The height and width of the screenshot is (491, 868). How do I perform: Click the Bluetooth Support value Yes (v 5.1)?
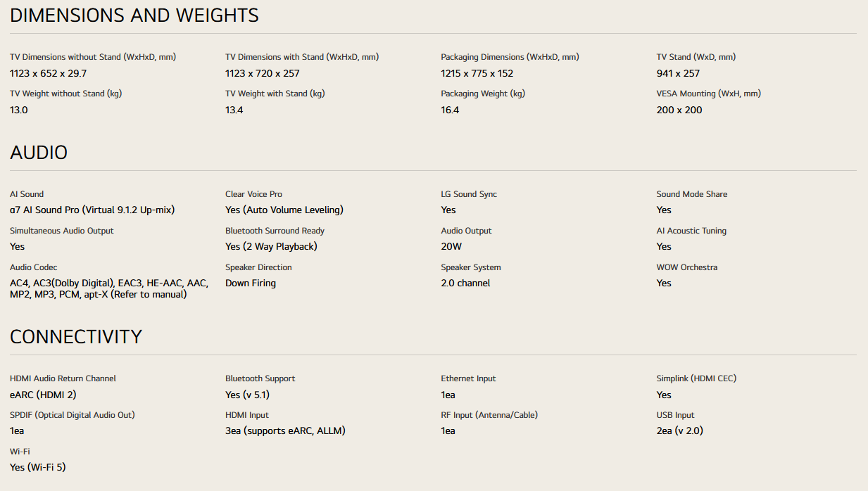[x=247, y=395]
